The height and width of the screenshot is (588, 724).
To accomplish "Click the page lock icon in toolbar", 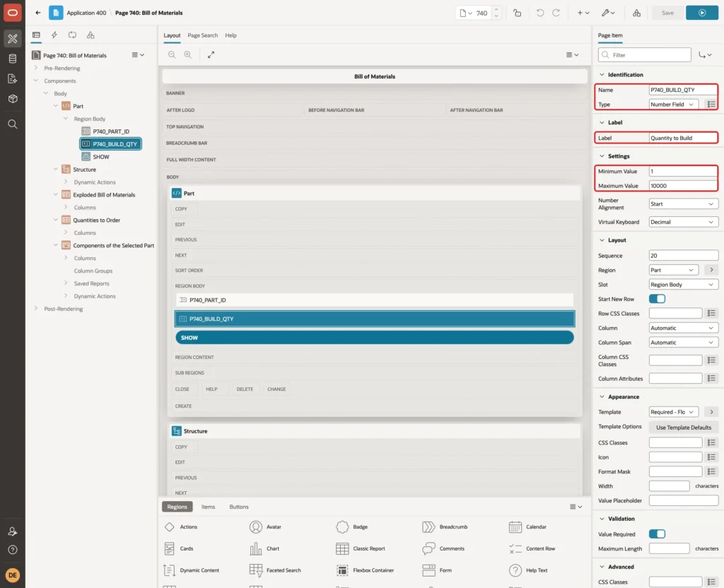I will [517, 13].
